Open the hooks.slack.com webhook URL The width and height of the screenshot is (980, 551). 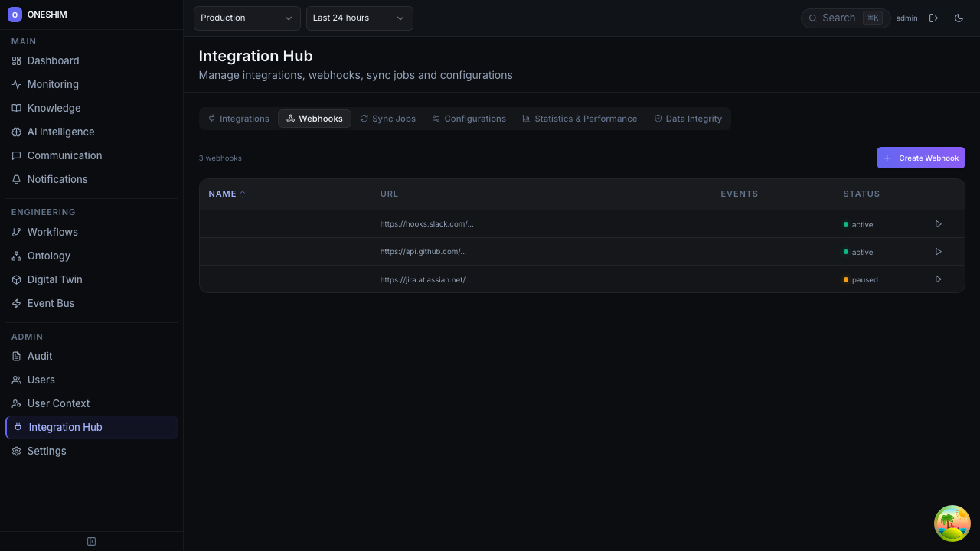tap(427, 224)
